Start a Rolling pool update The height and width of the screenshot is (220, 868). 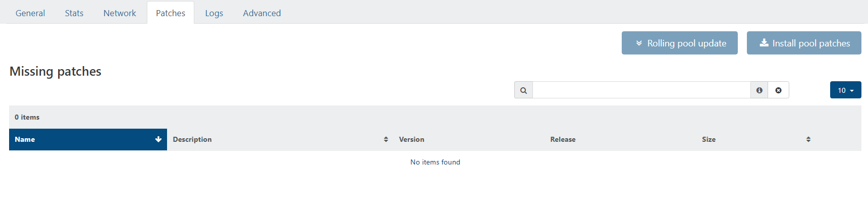(x=679, y=43)
